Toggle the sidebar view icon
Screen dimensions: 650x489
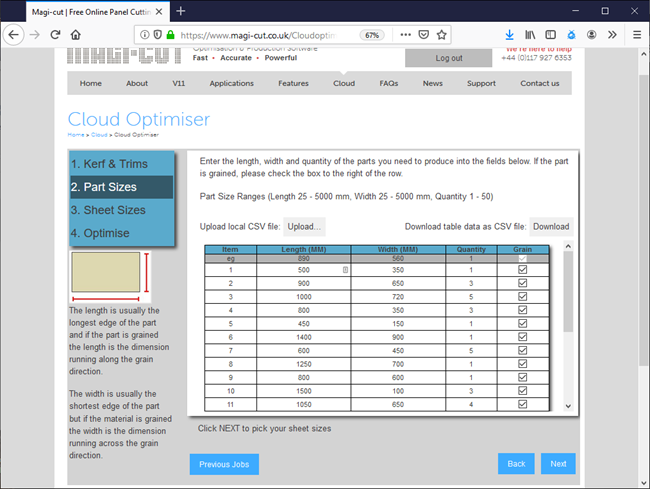[x=551, y=34]
